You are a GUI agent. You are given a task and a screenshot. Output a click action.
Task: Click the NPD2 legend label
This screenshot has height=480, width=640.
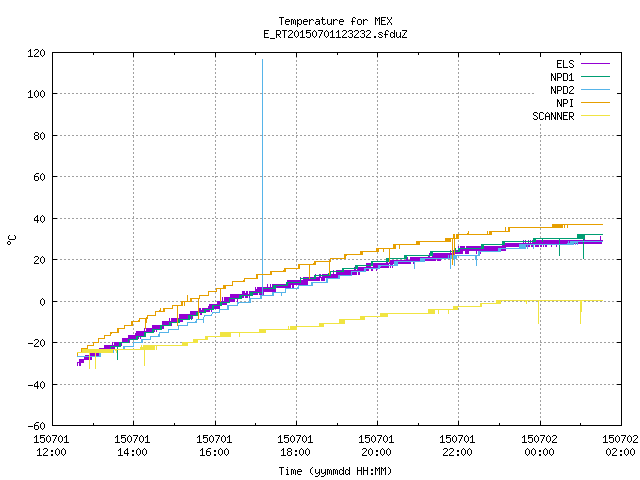coord(562,90)
